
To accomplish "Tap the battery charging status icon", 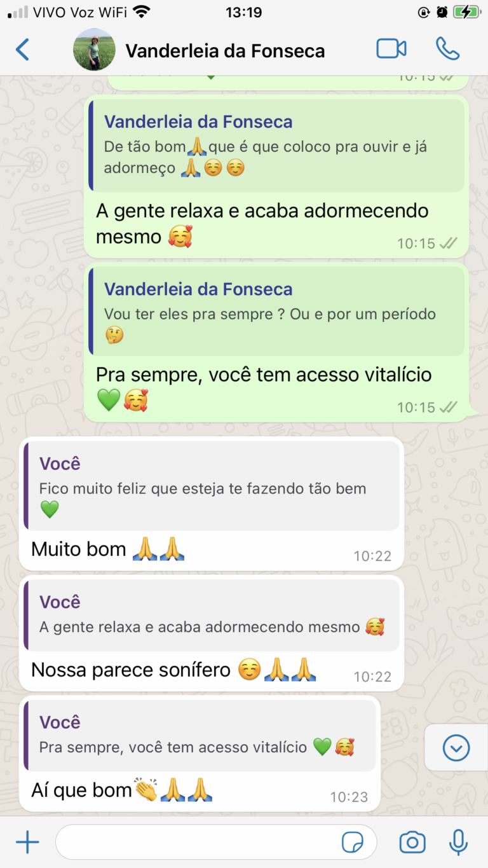I will pyautogui.click(x=466, y=12).
